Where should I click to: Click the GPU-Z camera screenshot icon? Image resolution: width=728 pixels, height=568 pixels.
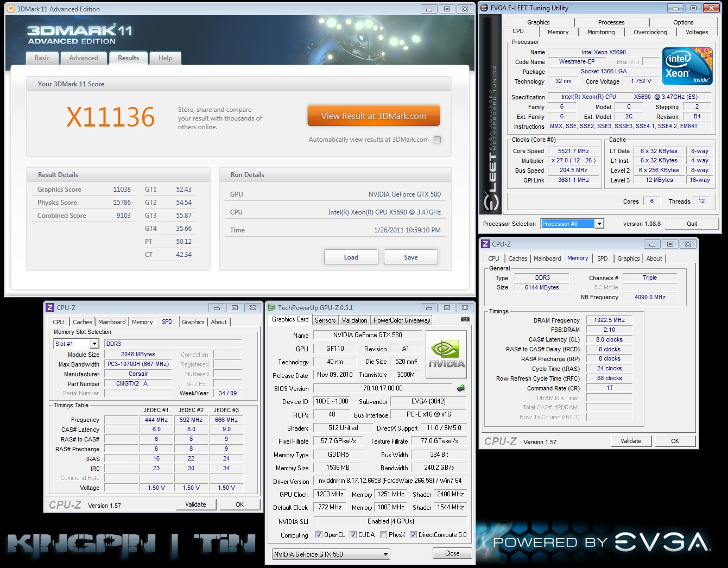(465, 319)
